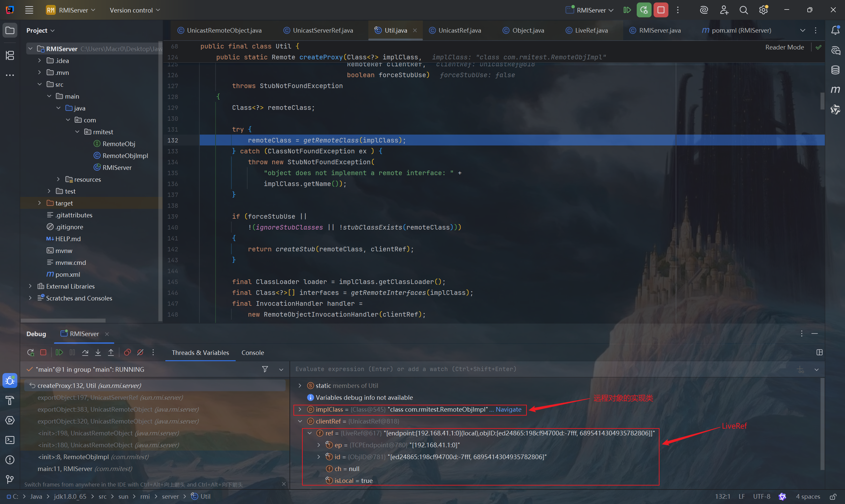The width and height of the screenshot is (845, 504).
Task: Expand the target folder
Action: pyautogui.click(x=39, y=203)
